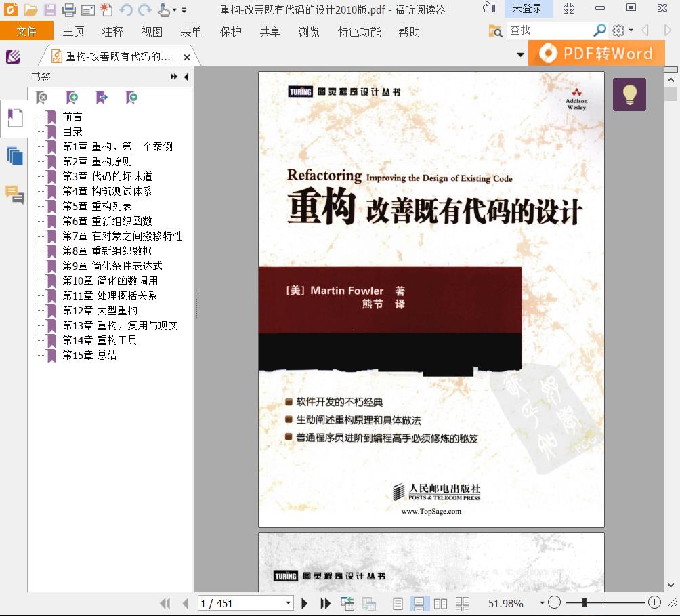680x616 pixels.
Task: Select continuous page view mode icon
Action: coord(419,603)
